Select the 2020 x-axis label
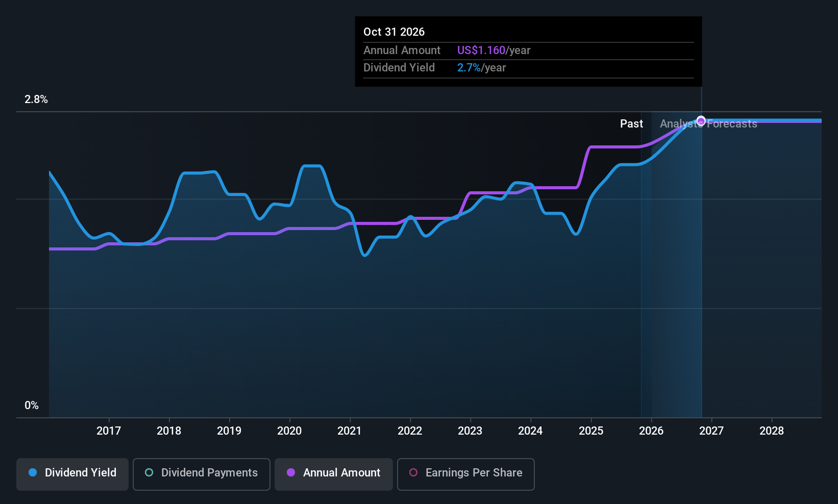 pyautogui.click(x=289, y=431)
